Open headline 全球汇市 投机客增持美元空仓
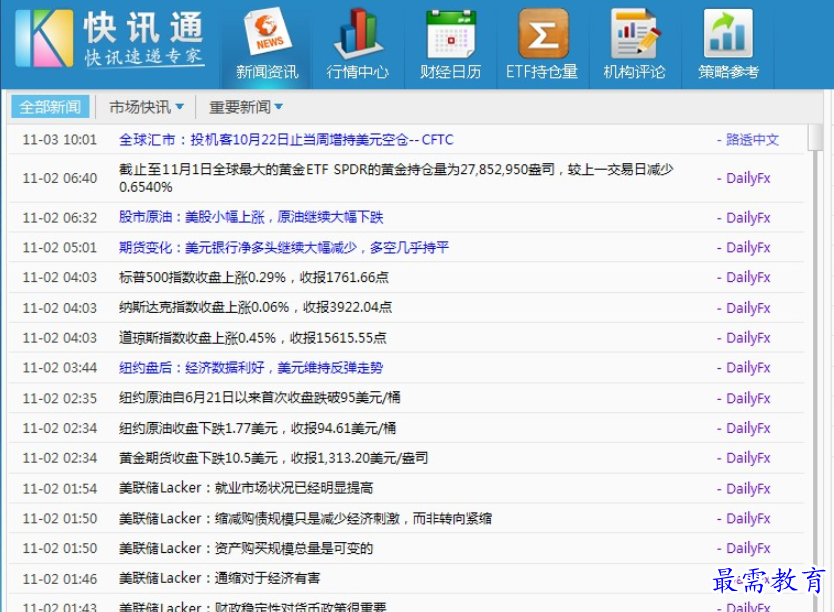 point(285,140)
